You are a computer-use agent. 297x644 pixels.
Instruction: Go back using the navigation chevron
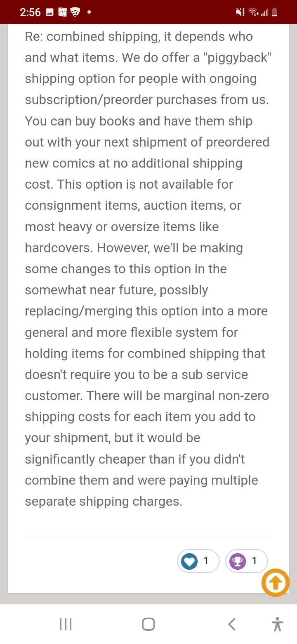pos(232,624)
